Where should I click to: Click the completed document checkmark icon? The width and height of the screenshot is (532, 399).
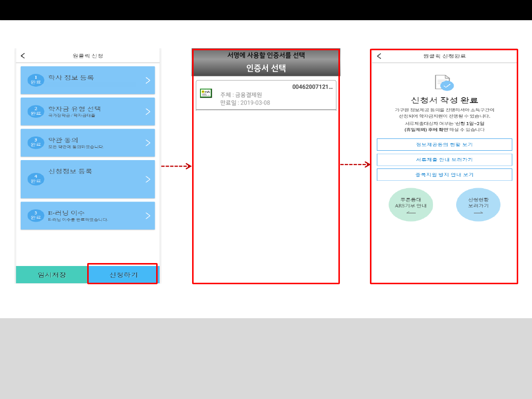click(x=444, y=82)
